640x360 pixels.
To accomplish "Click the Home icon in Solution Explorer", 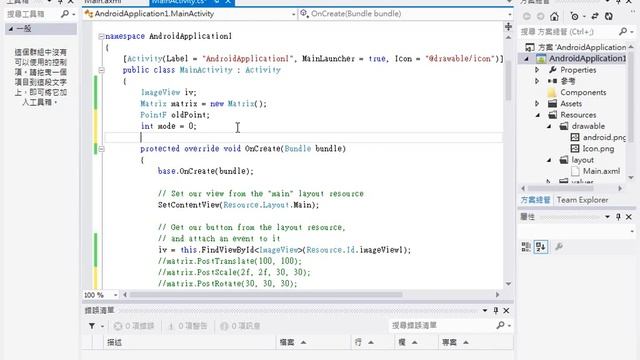I will pos(554,16).
